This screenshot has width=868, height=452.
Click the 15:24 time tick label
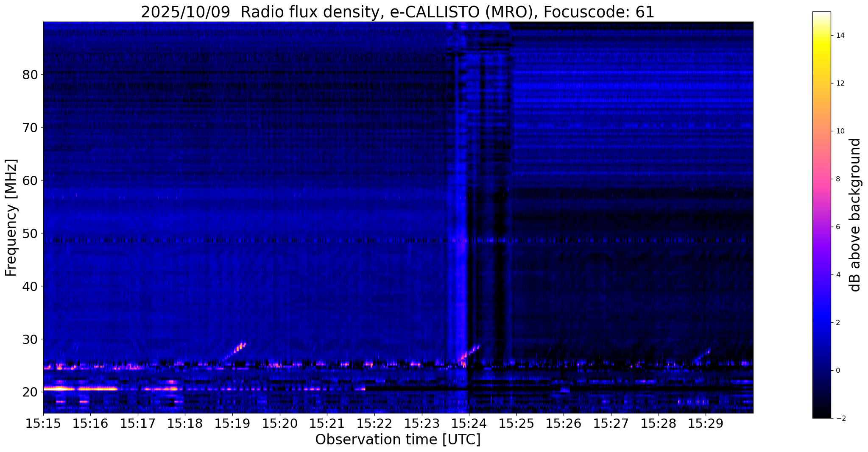469,423
